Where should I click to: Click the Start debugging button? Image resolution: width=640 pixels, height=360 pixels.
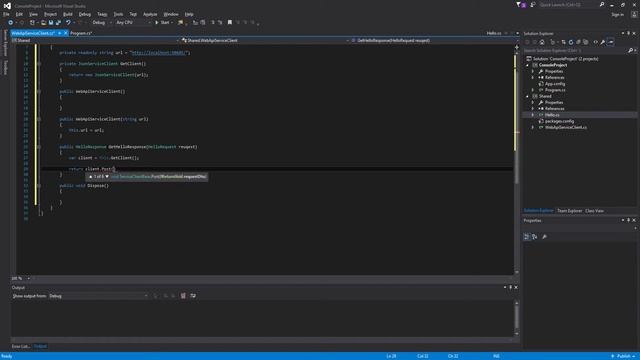(x=164, y=22)
